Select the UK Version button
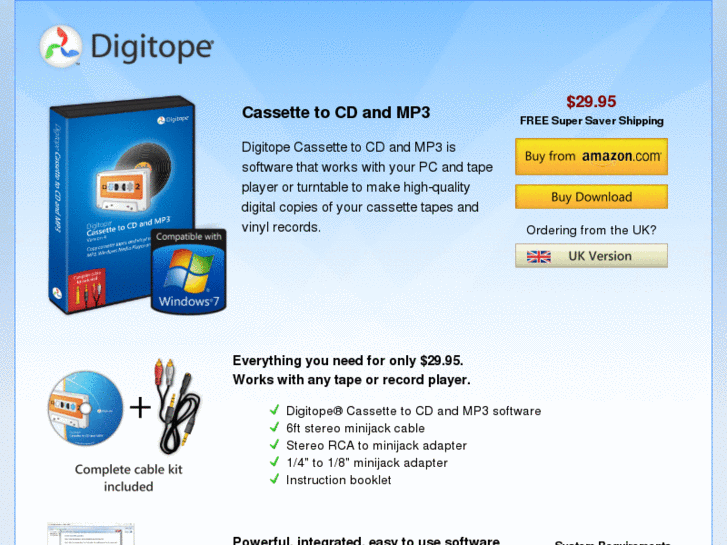The width and height of the screenshot is (727, 545). coord(591,256)
